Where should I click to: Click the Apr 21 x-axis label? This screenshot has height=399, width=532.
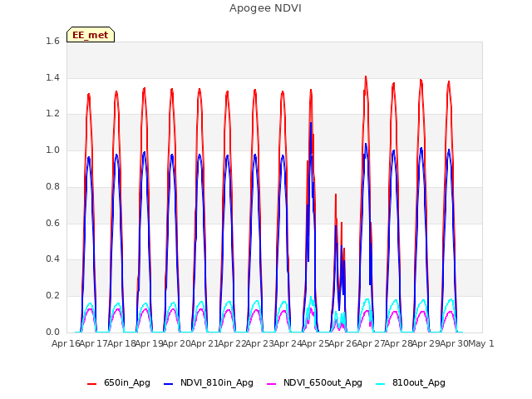pos(204,343)
